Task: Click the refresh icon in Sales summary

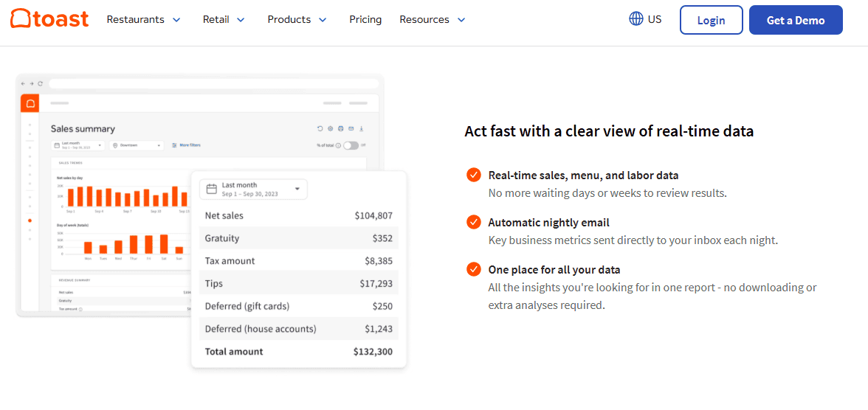Action: (x=320, y=128)
